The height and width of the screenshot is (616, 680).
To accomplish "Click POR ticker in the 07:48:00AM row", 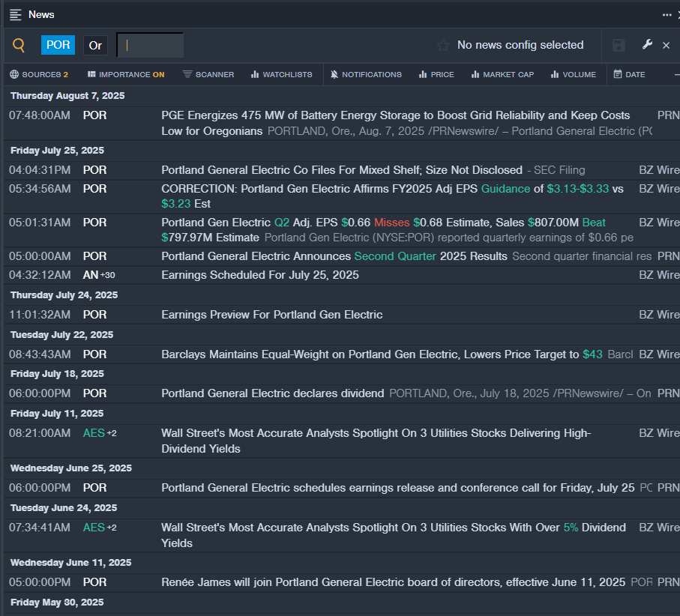I will point(94,115).
